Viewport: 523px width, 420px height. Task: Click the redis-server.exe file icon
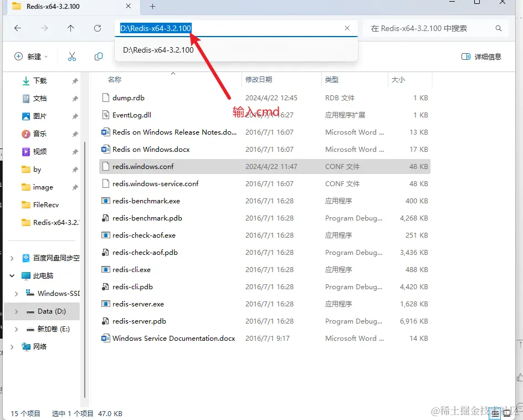click(106, 304)
